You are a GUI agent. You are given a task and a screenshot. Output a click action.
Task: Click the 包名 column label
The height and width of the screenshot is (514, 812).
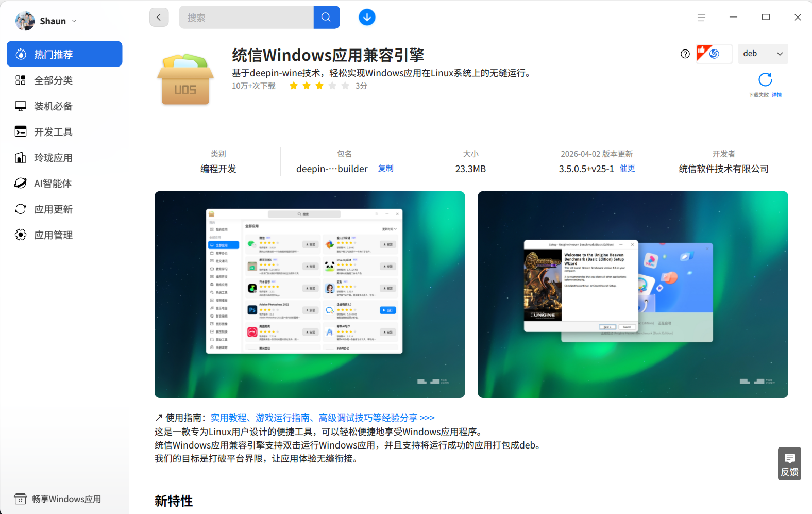point(345,154)
